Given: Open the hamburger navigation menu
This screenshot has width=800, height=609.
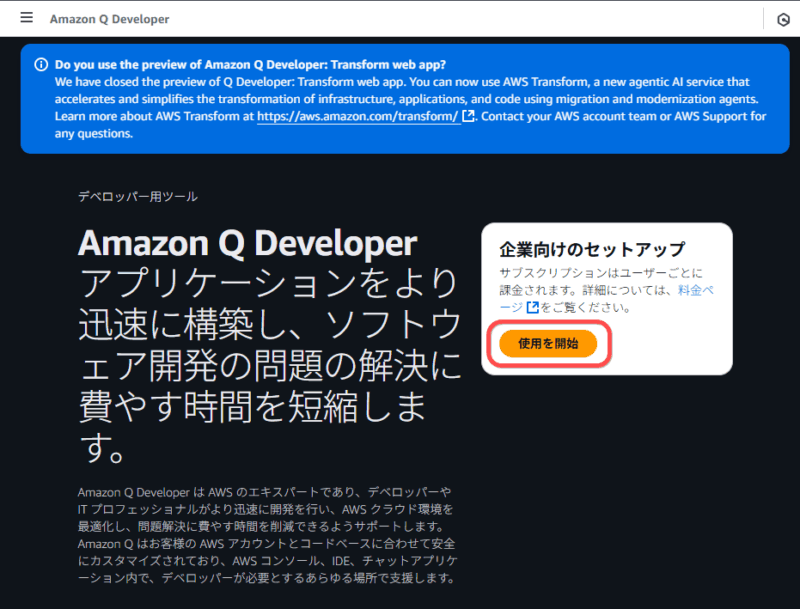Looking at the screenshot, I should (x=27, y=18).
